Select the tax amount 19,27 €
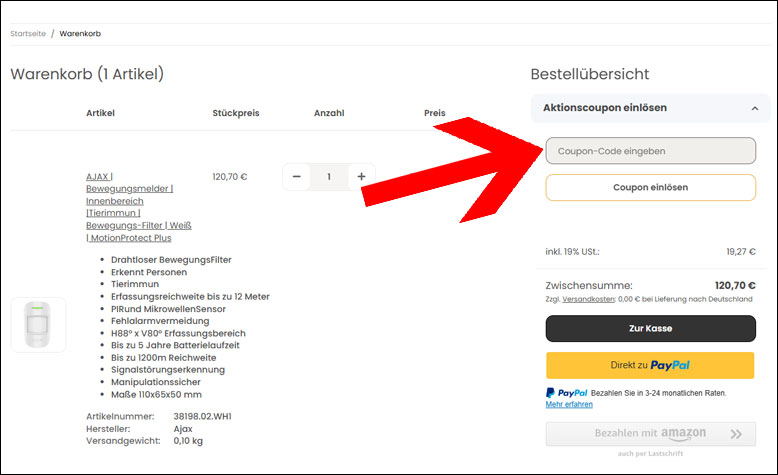The width and height of the screenshot is (778, 475). pyautogui.click(x=741, y=252)
